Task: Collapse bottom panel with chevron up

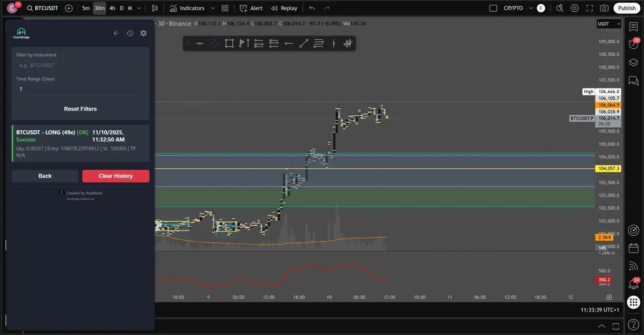Action: 602,326
